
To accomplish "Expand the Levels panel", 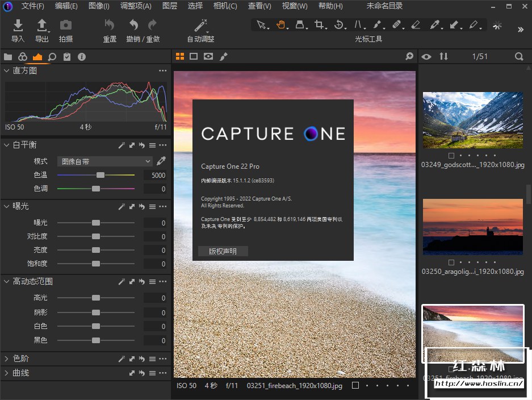I will pos(7,359).
